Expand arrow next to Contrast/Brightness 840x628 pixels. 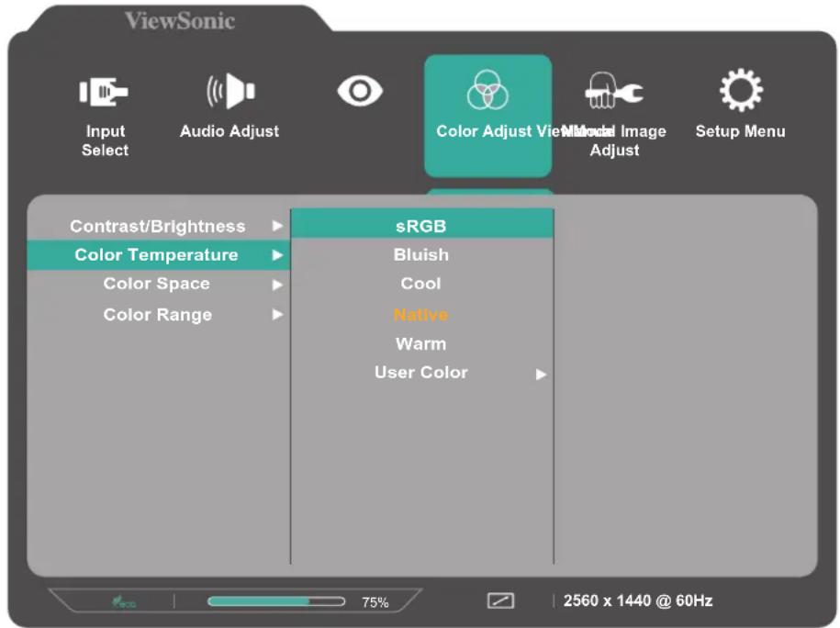click(x=277, y=226)
